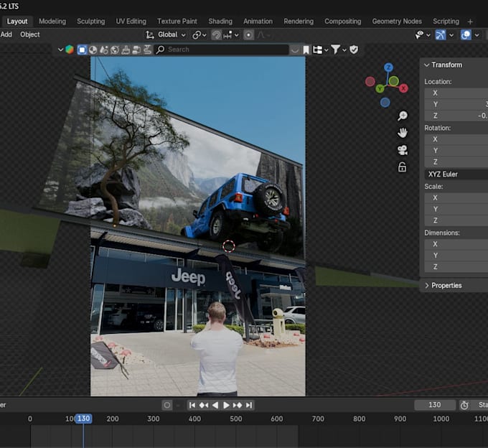Open the pivot point dropdown arrow
This screenshot has height=448, width=488.
[204, 35]
